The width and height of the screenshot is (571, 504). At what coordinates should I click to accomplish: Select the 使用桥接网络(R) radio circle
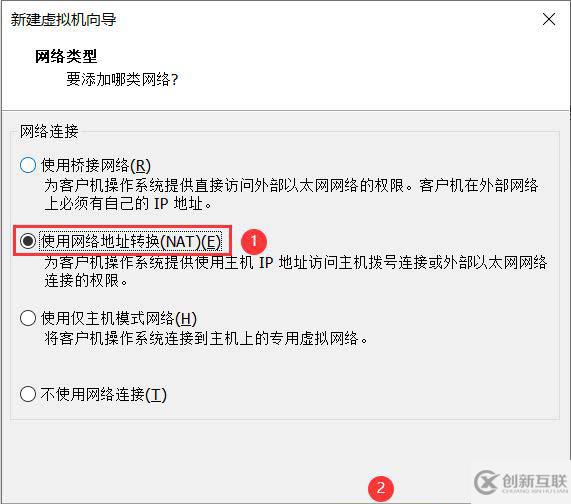(28, 165)
